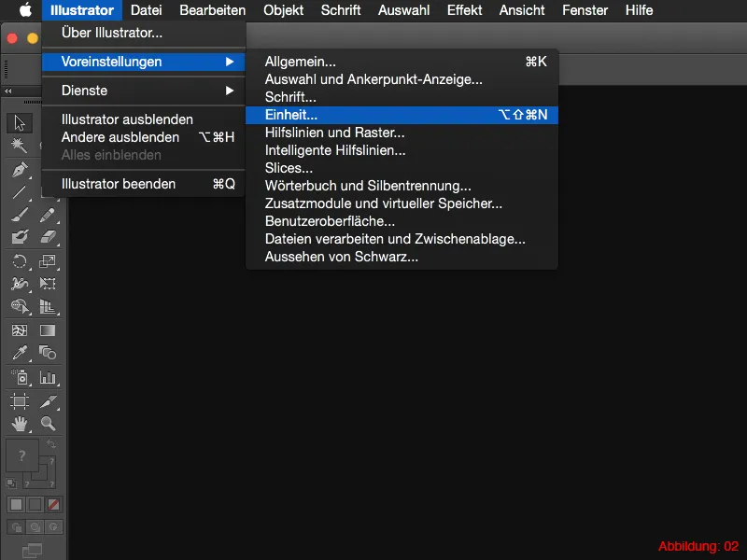
Task: Reset default fill and stroke icon
Action: pos(11,483)
